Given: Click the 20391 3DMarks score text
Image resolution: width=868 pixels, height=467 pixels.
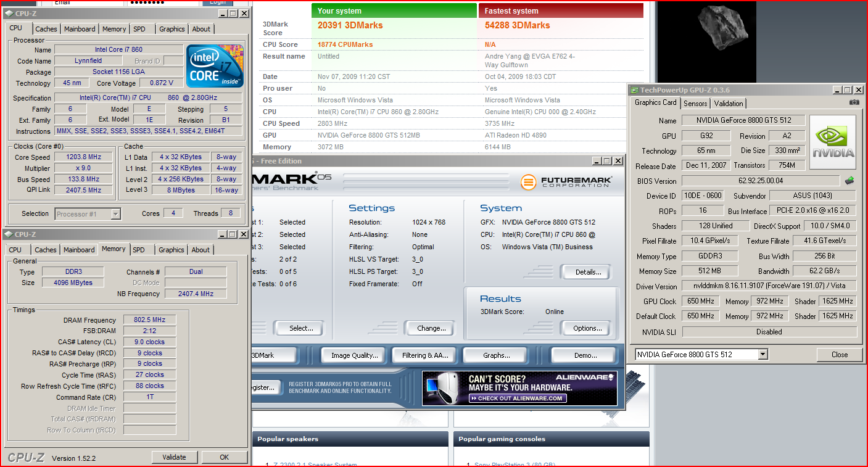Looking at the screenshot, I should point(350,25).
